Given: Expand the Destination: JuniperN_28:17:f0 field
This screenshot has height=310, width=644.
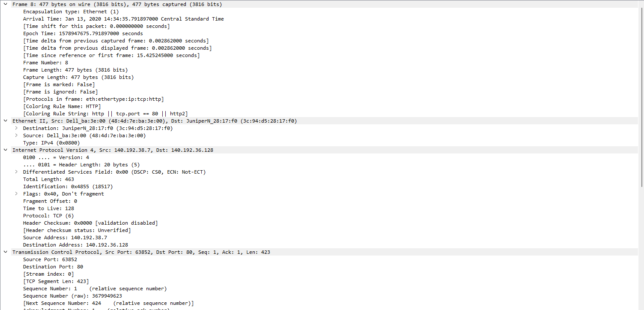Looking at the screenshot, I should (16, 128).
